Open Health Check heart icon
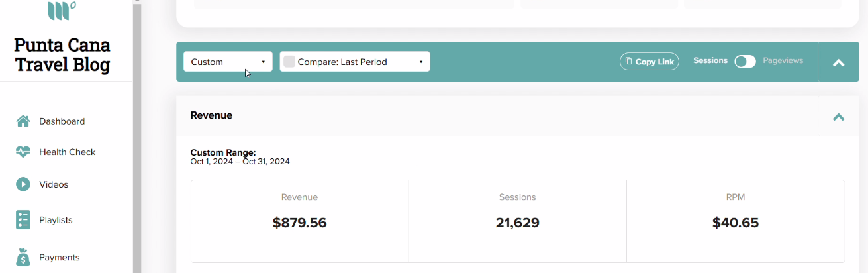 pos(23,152)
